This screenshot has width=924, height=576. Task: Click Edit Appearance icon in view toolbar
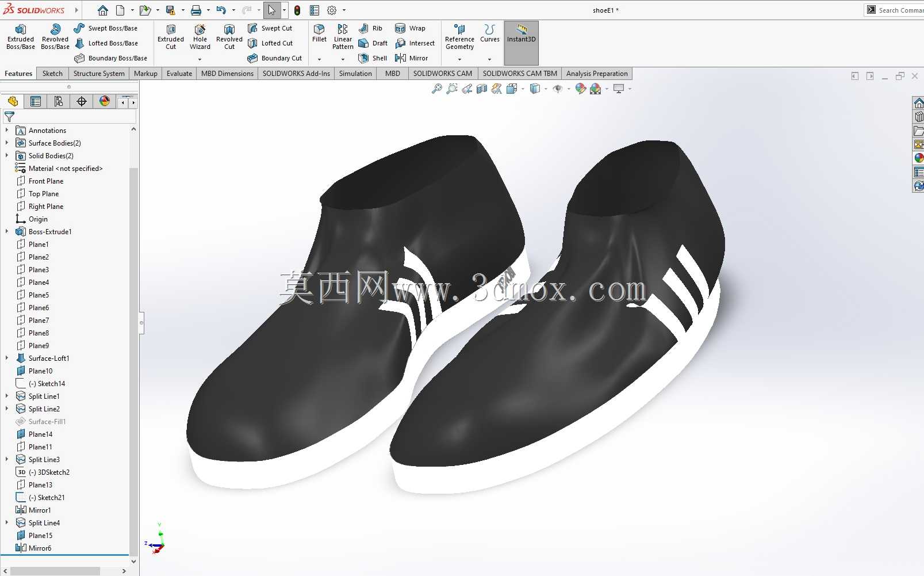581,89
